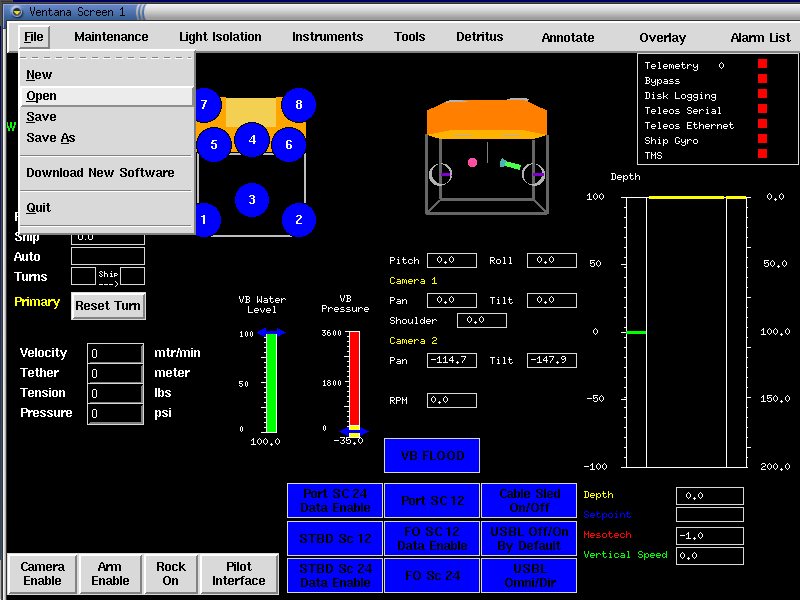Open the Instruments menu
Screen dimensions: 800x600
328,37
